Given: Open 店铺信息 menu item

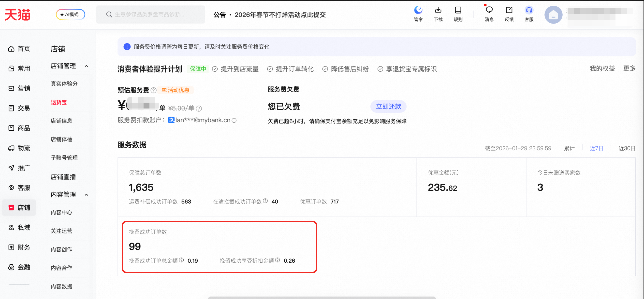Looking at the screenshot, I should (x=61, y=121).
